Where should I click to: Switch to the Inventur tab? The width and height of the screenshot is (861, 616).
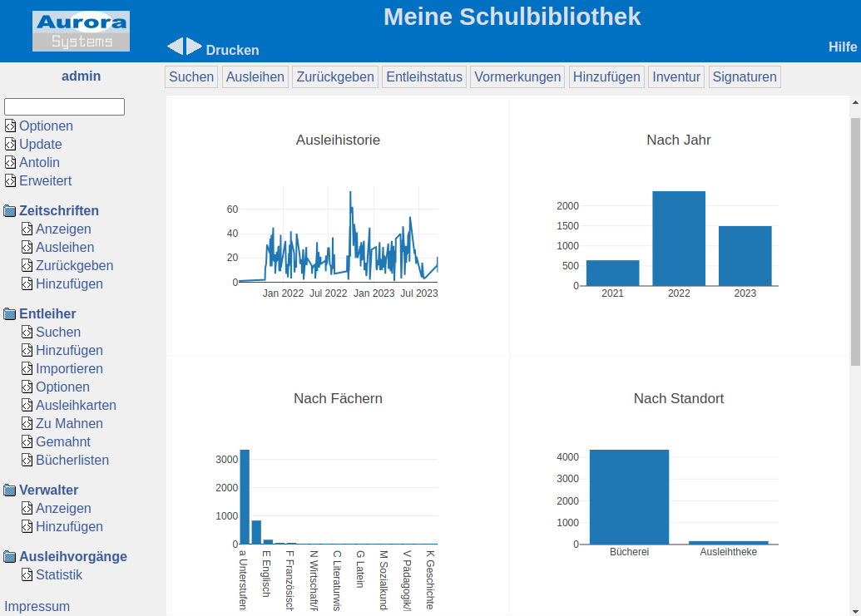676,77
